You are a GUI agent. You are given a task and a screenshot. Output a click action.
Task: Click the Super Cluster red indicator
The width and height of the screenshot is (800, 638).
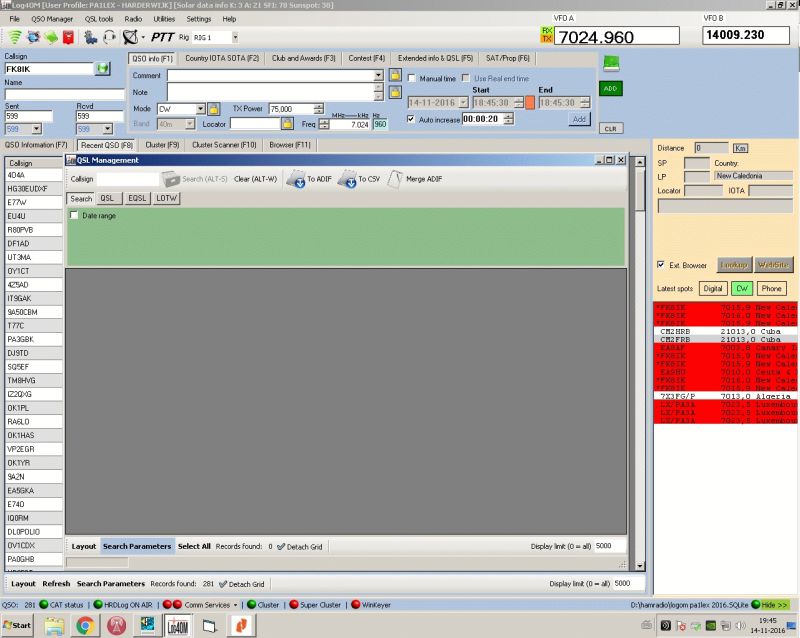point(294,605)
